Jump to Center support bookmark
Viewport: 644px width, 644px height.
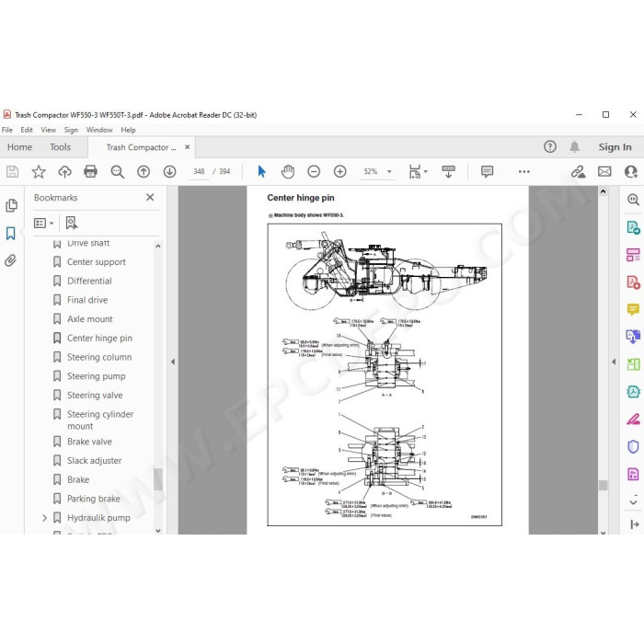96,262
